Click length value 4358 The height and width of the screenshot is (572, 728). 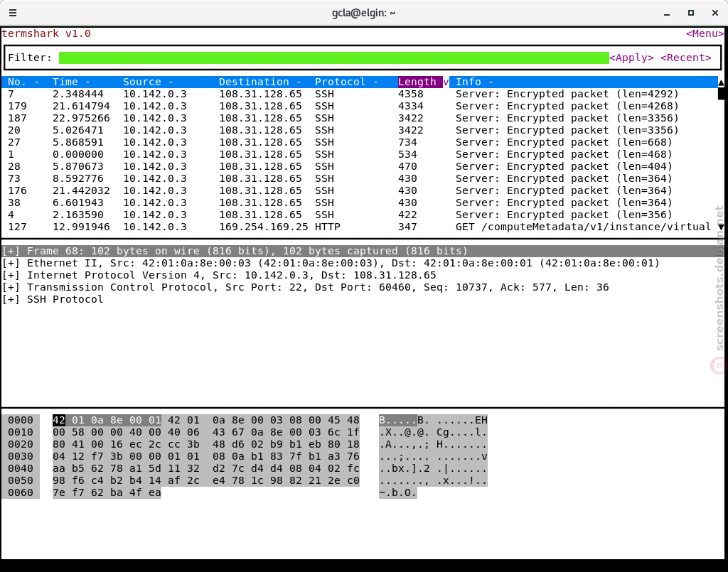click(x=410, y=95)
